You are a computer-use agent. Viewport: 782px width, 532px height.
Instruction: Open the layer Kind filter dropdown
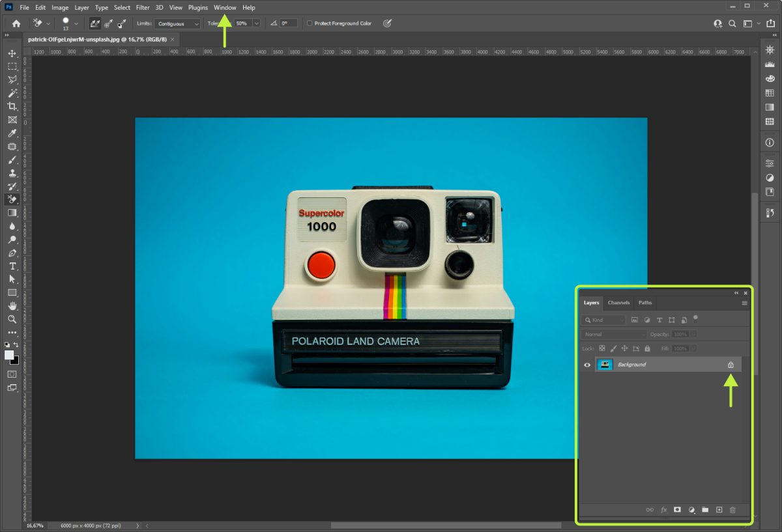[603, 320]
